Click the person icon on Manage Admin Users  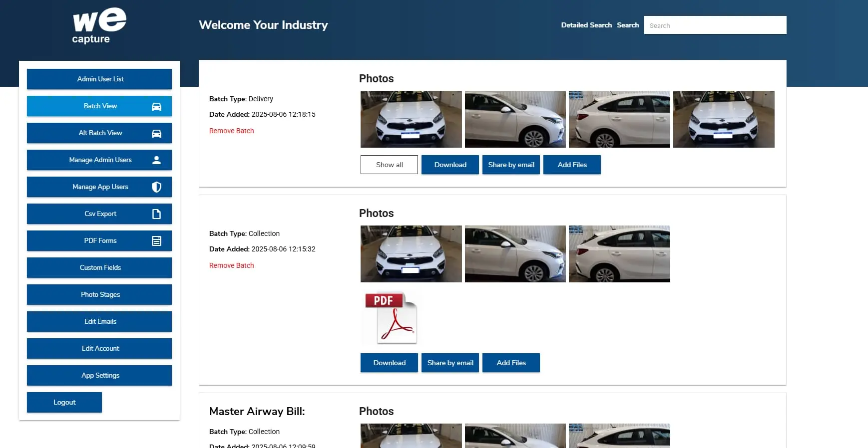(156, 160)
